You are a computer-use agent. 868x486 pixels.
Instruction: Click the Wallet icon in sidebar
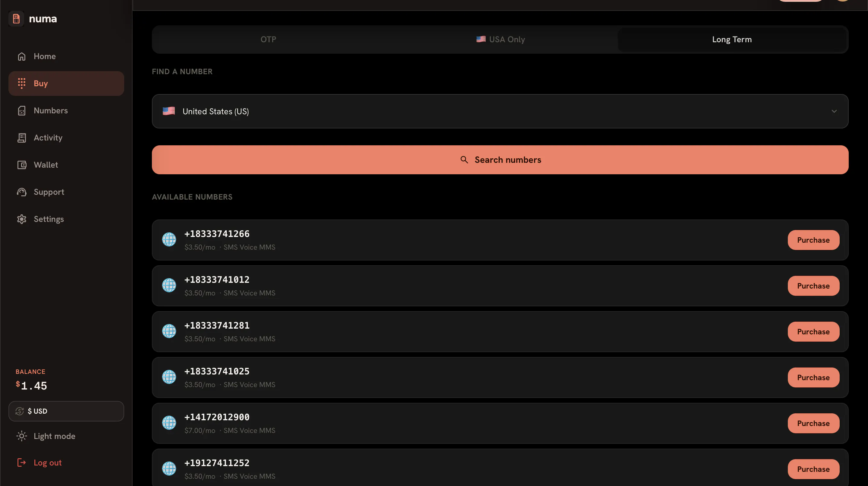click(x=22, y=165)
